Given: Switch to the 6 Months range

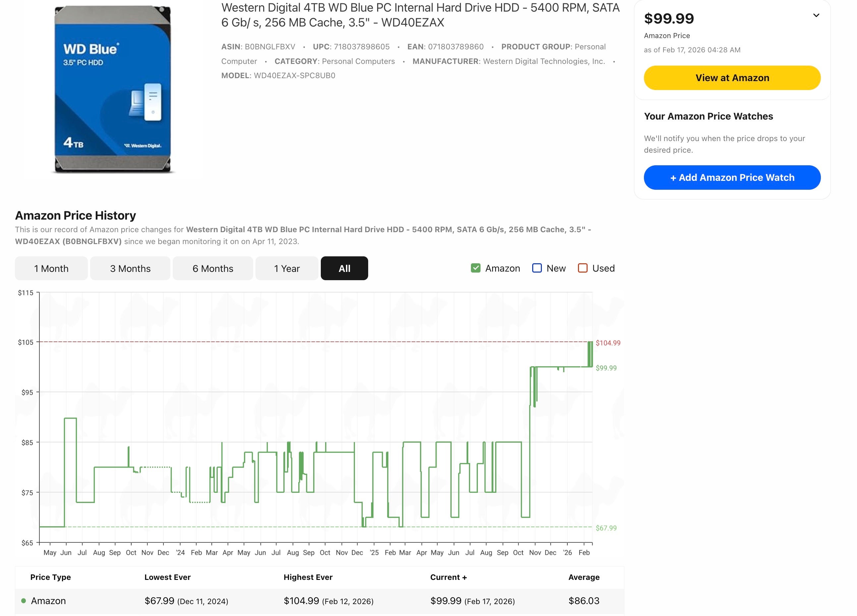Looking at the screenshot, I should [x=213, y=268].
